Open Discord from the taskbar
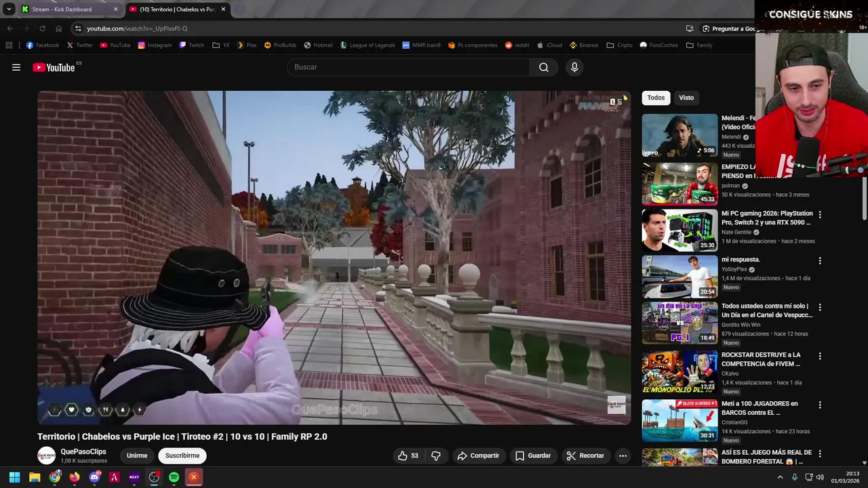 [x=94, y=477]
